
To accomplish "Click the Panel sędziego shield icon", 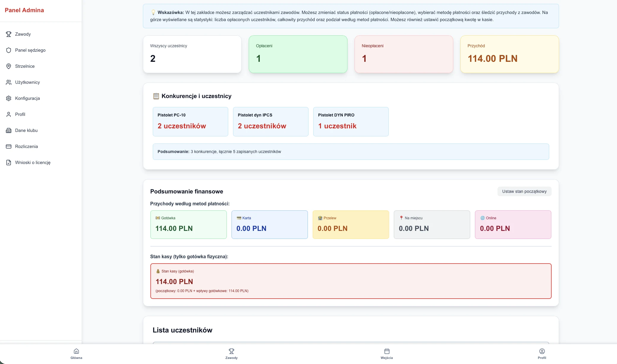I will coord(9,50).
